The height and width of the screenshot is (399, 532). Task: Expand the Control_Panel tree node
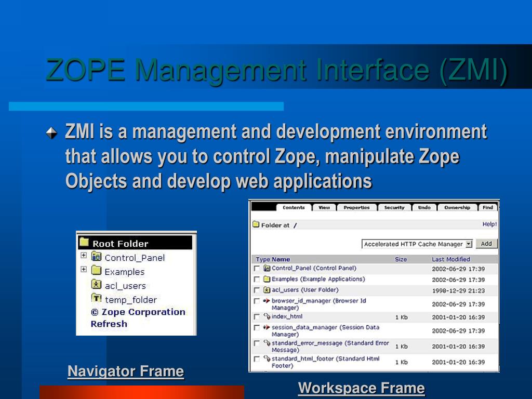tap(84, 255)
